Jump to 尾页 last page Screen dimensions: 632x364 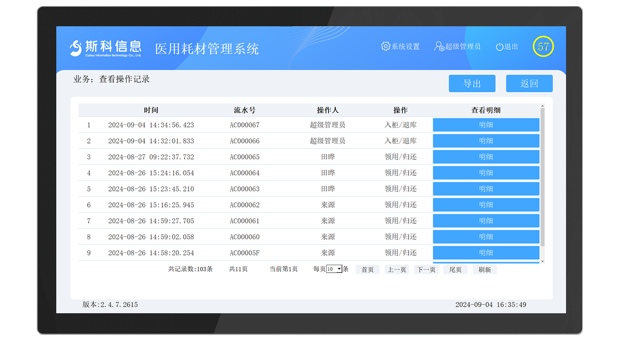(455, 269)
